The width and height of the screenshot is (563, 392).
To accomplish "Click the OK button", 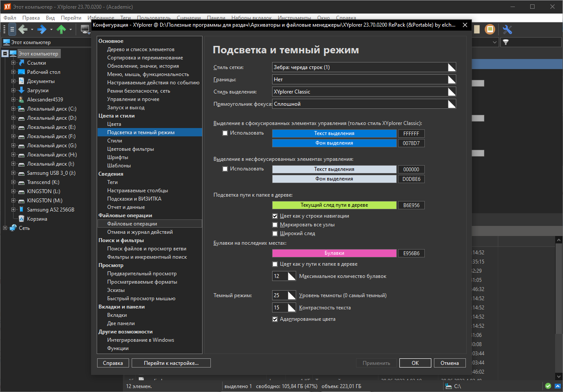I will [x=415, y=363].
